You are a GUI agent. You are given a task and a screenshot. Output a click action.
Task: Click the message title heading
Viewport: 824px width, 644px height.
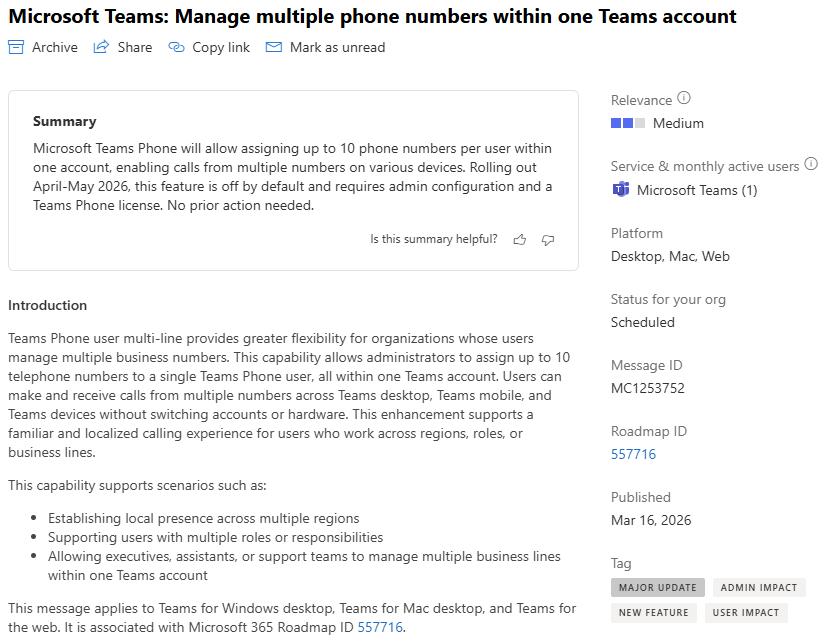(372, 16)
